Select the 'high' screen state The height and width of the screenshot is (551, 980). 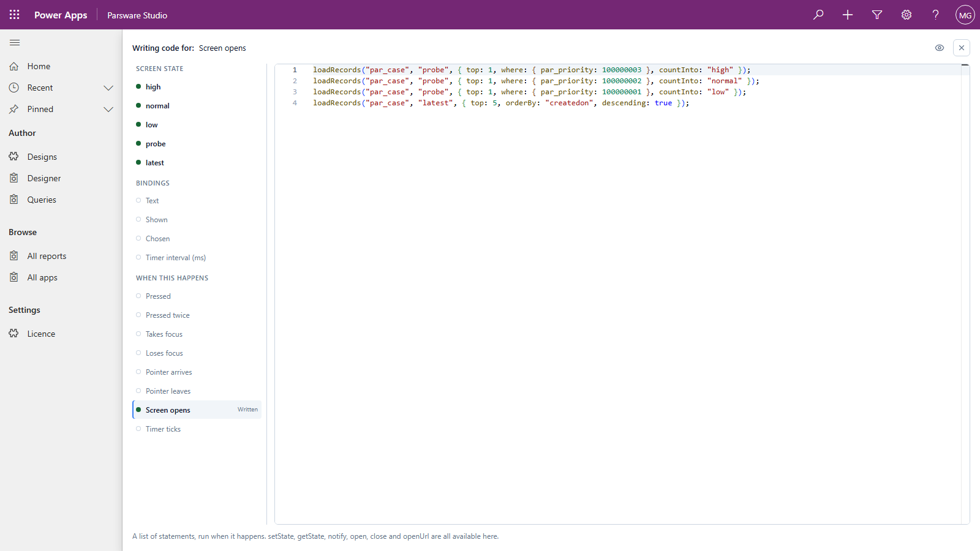tap(197, 87)
